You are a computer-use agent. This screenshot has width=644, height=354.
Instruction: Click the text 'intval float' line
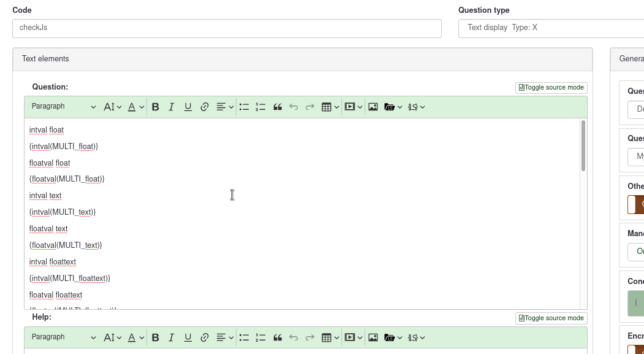point(47,130)
